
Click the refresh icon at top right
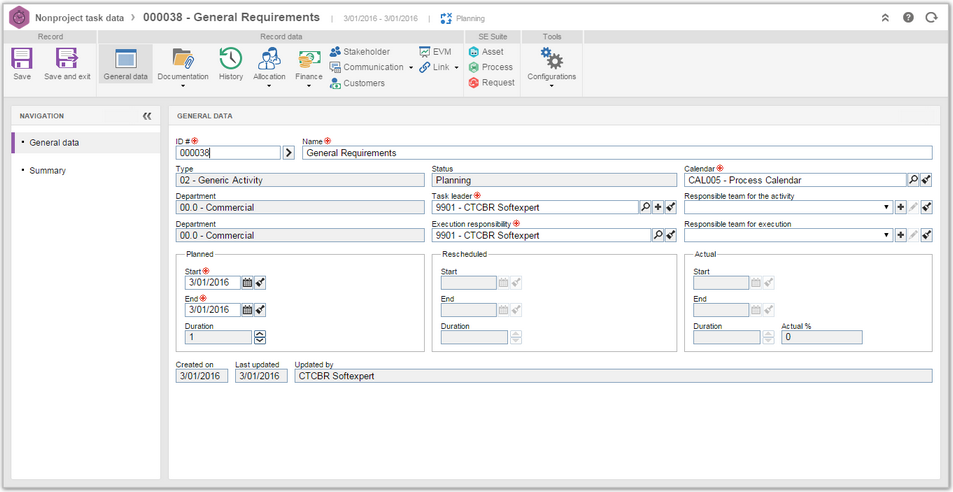(931, 18)
